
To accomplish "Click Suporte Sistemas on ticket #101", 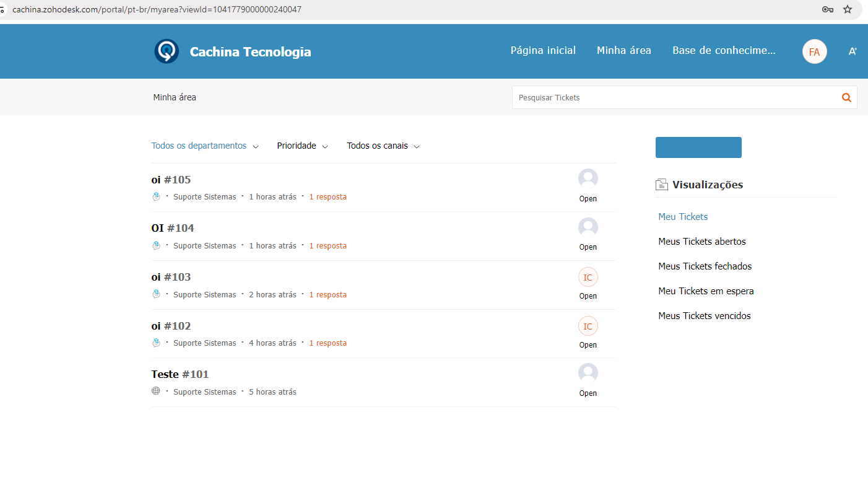I will pos(205,392).
